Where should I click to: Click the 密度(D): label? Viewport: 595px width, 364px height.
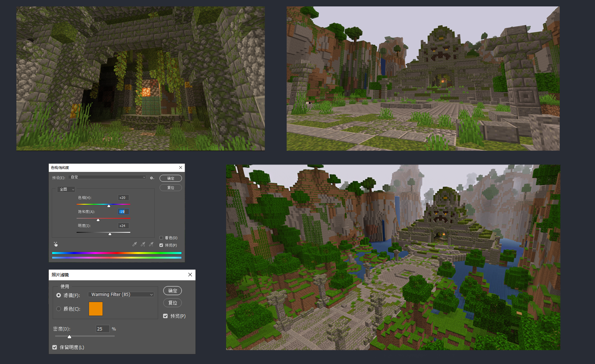62,329
